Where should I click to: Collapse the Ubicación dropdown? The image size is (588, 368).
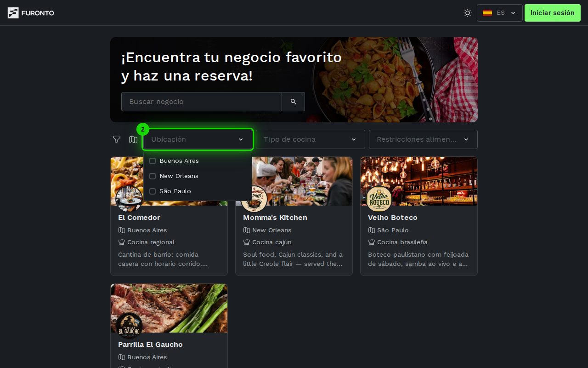[x=198, y=139]
